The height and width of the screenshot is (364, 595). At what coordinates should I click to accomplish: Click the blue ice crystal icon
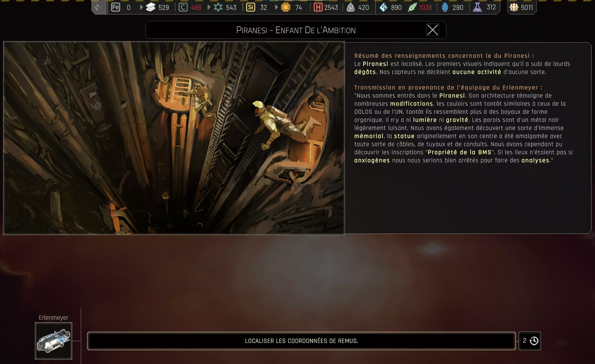[383, 7]
